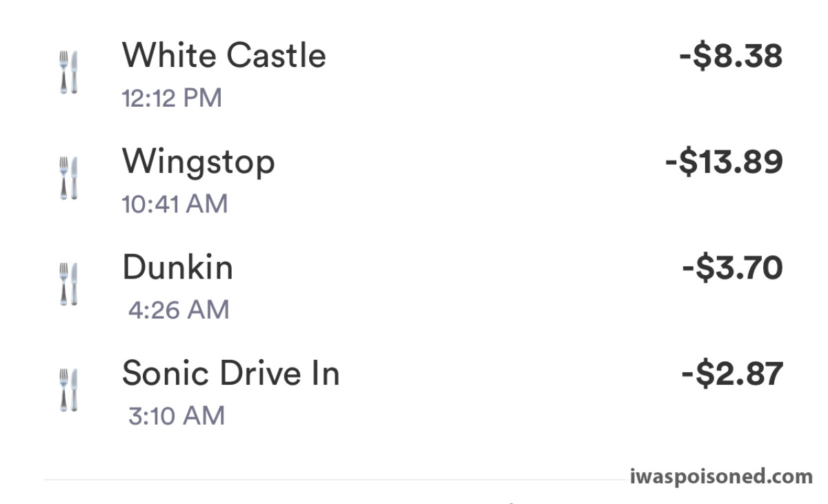Tap the 12:12 PM timestamp
Screen dimensions: 828x504
tap(172, 99)
